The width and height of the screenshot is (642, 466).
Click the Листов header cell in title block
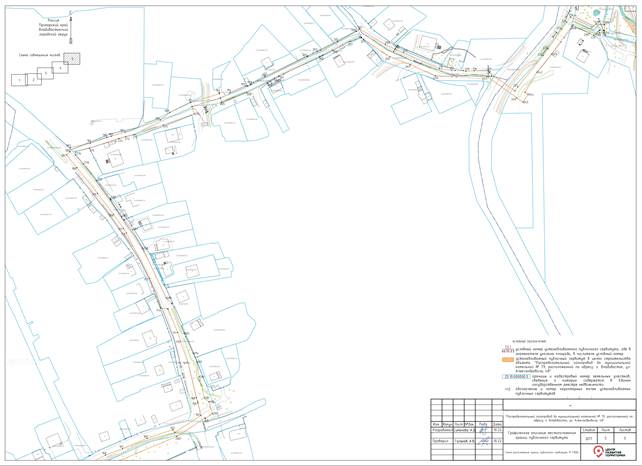tap(625, 430)
